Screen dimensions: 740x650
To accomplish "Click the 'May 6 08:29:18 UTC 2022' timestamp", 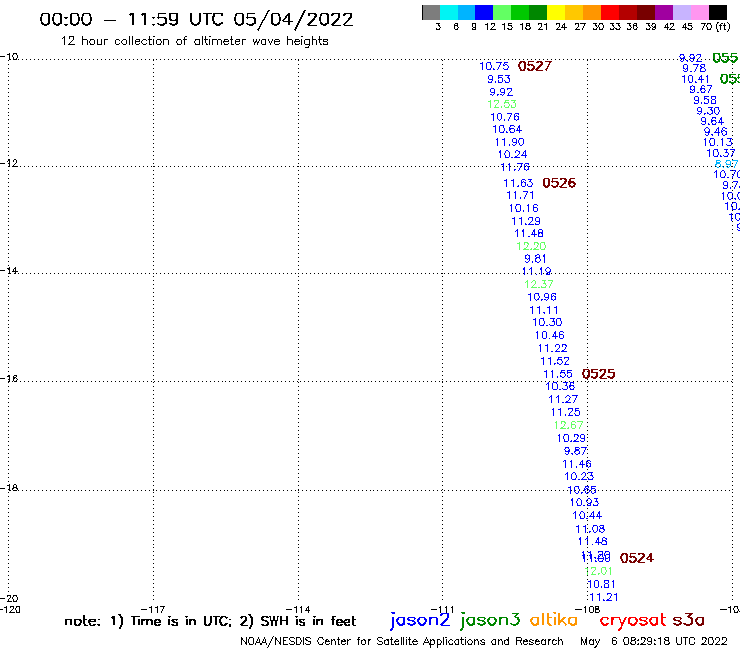I will tap(654, 641).
